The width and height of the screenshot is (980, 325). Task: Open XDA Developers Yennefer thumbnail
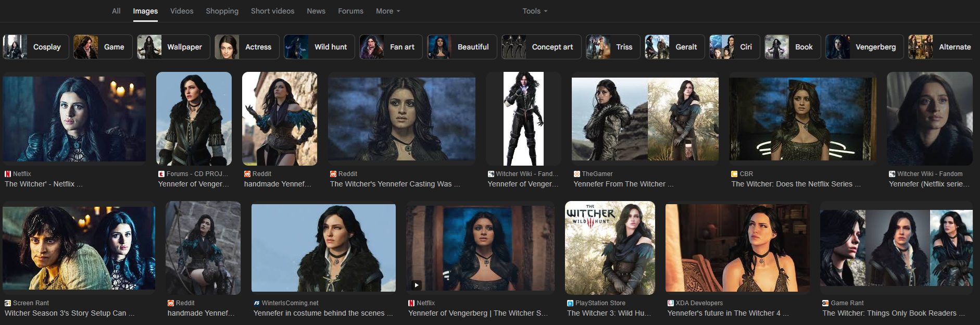pos(737,248)
